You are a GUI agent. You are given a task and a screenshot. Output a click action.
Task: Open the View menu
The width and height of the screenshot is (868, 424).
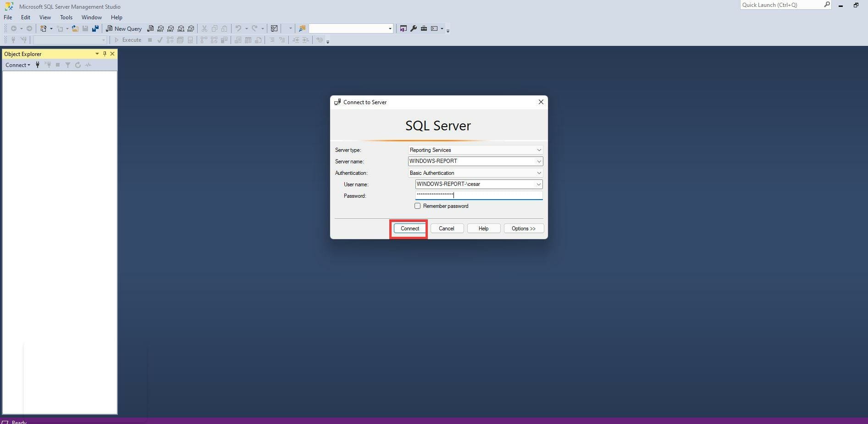pyautogui.click(x=44, y=17)
